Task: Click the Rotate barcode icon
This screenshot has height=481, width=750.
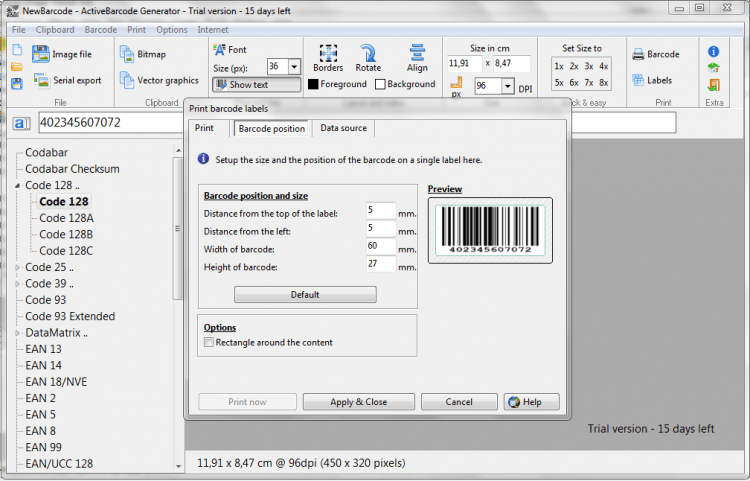Action: click(368, 58)
